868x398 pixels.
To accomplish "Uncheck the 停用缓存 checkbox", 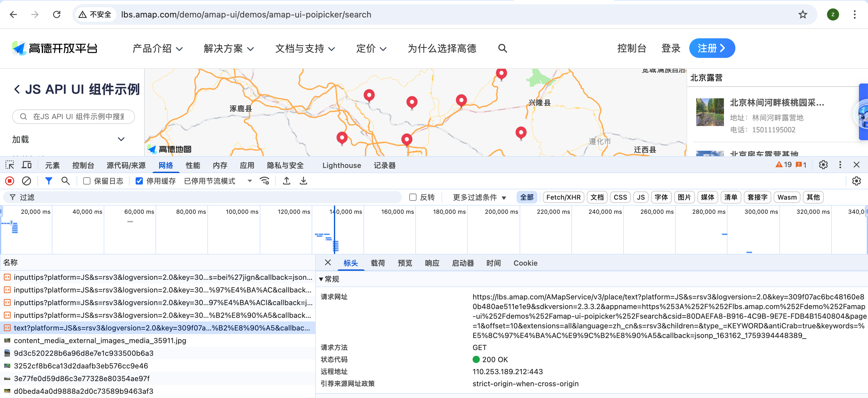I will 139,181.
